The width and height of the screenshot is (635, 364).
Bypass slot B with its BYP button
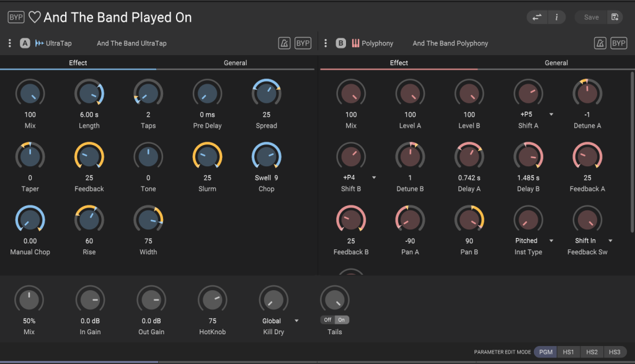point(619,43)
